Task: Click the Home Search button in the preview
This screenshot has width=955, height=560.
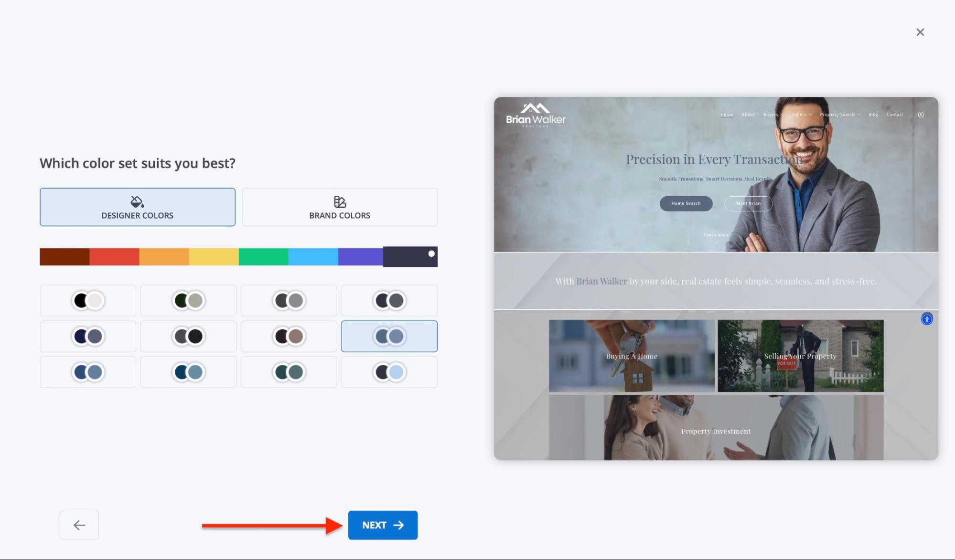Action: click(x=686, y=203)
